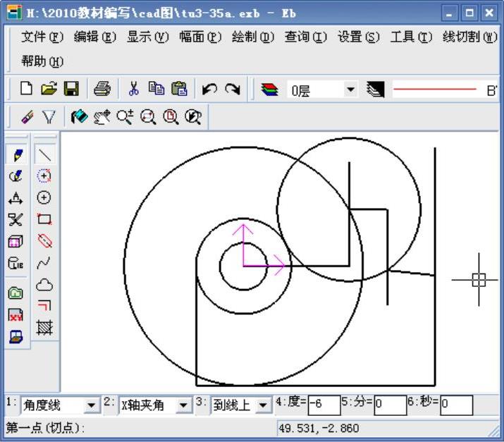This screenshot has width=504, height=442.
Task: Click the save floppy disk icon
Action: click(70, 89)
